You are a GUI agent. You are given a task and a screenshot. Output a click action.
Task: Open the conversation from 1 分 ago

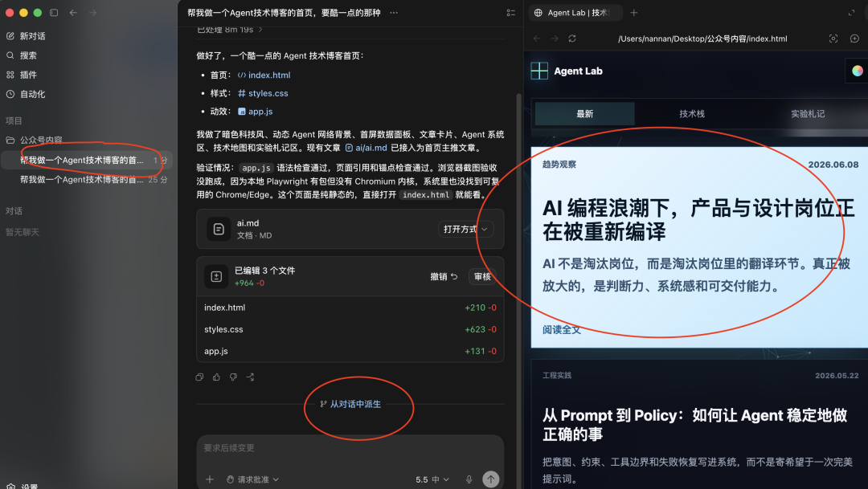click(x=87, y=160)
